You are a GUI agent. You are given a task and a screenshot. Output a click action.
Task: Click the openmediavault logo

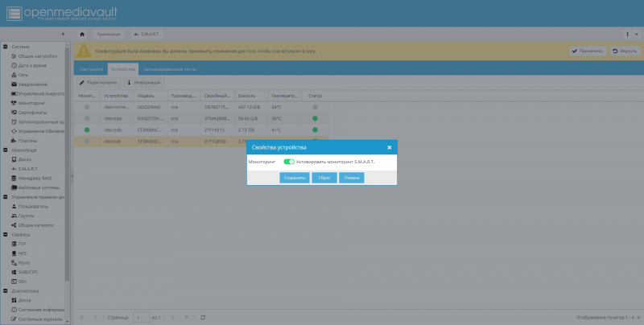[x=62, y=13]
